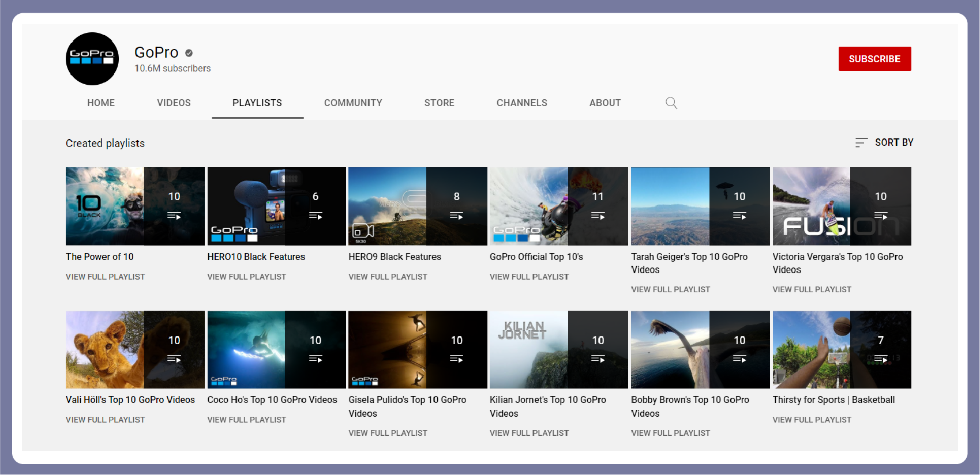Open Vali Höll's Top 10 GoPro Videos title
The width and height of the screenshot is (980, 475).
(x=130, y=399)
